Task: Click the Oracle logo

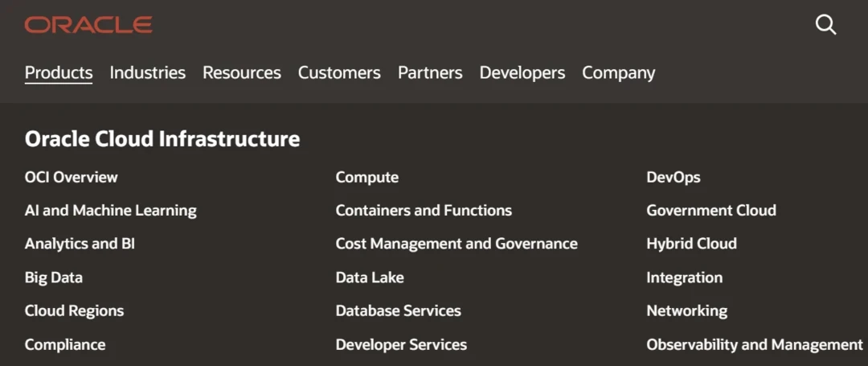Action: (x=88, y=25)
